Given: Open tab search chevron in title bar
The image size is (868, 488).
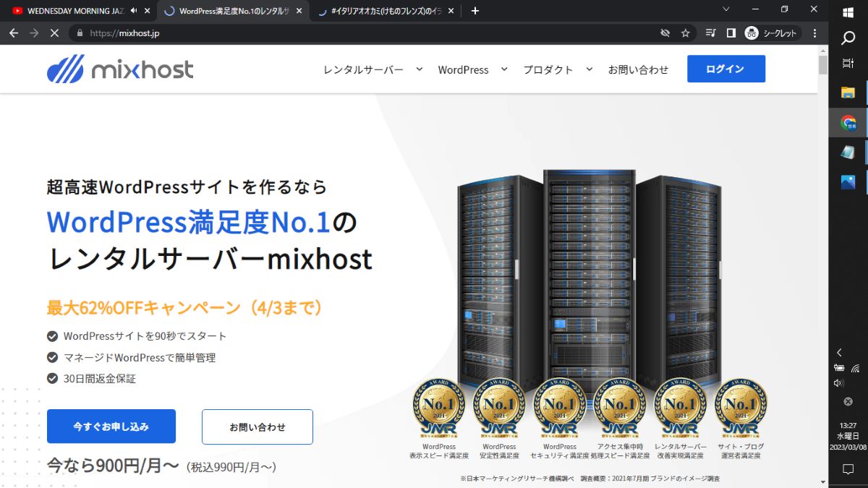Looking at the screenshot, I should (x=727, y=9).
